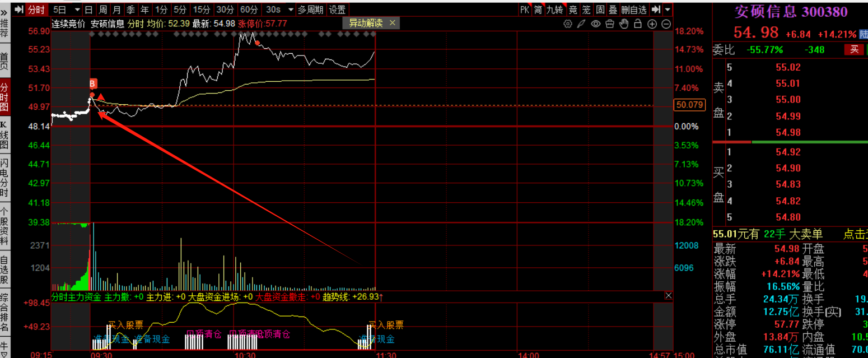Screen dimensions: 868x358
Task: Open the 5日 period dropdown
Action: 77,10
